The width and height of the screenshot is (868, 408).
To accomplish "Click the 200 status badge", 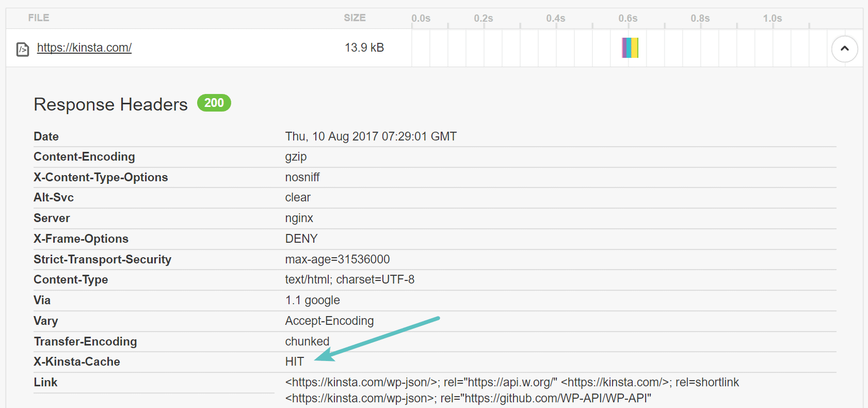I will [x=214, y=103].
